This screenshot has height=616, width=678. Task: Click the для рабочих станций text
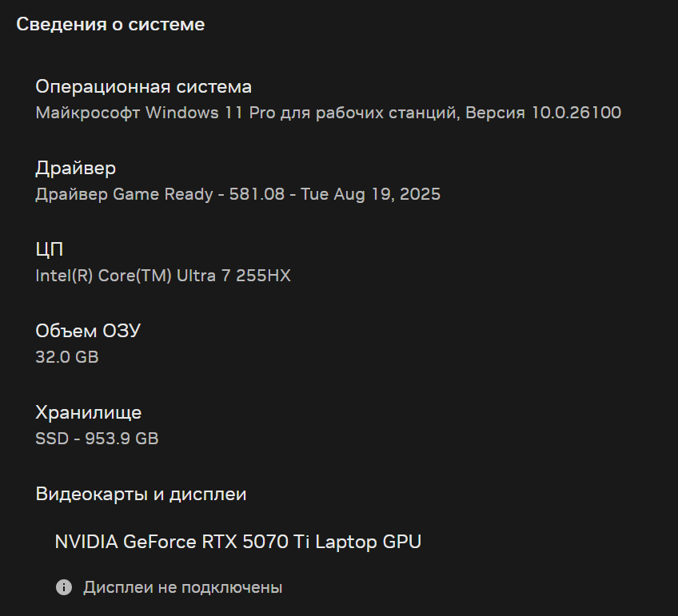[x=370, y=113]
